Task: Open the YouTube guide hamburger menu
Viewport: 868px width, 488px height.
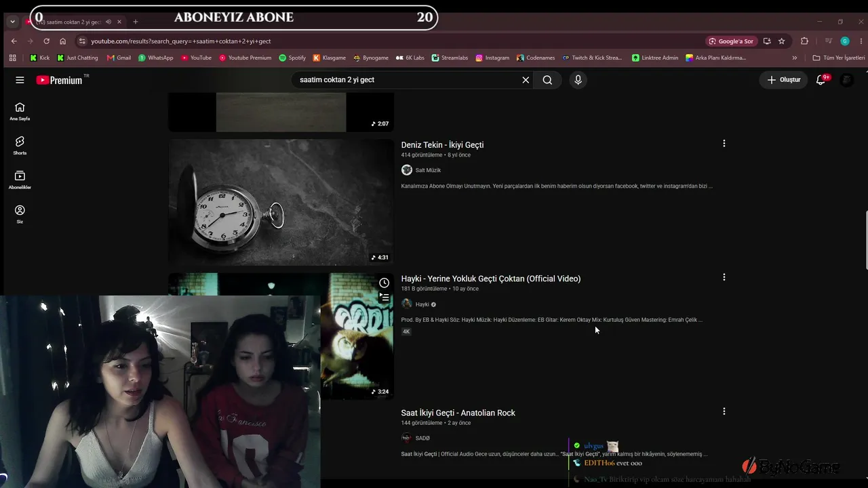Action: pyautogui.click(x=20, y=80)
